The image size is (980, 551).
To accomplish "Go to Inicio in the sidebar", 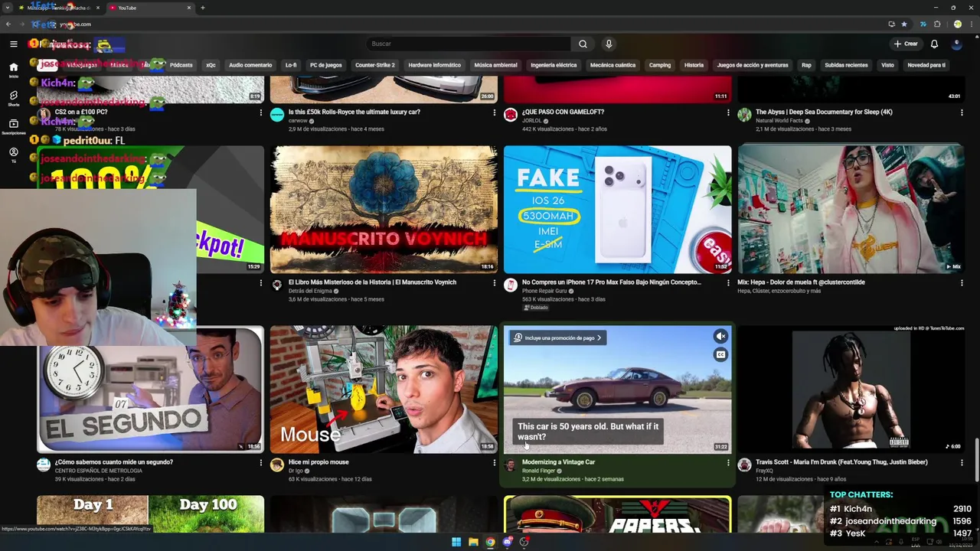I will point(14,70).
